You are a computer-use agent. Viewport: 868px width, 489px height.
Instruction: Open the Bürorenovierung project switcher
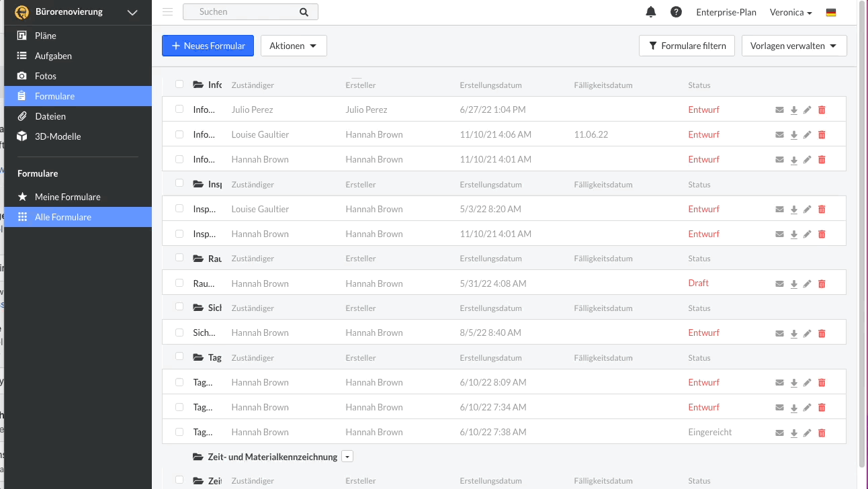[x=77, y=12]
